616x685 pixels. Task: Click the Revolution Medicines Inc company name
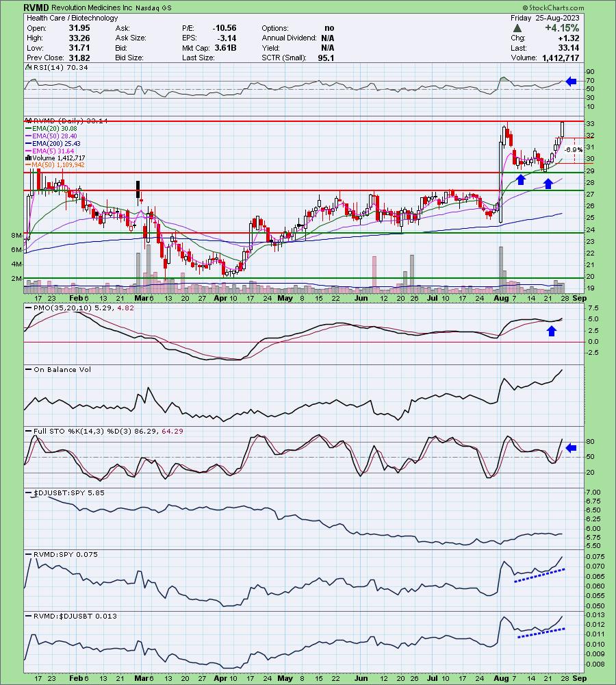pyautogui.click(x=92, y=8)
